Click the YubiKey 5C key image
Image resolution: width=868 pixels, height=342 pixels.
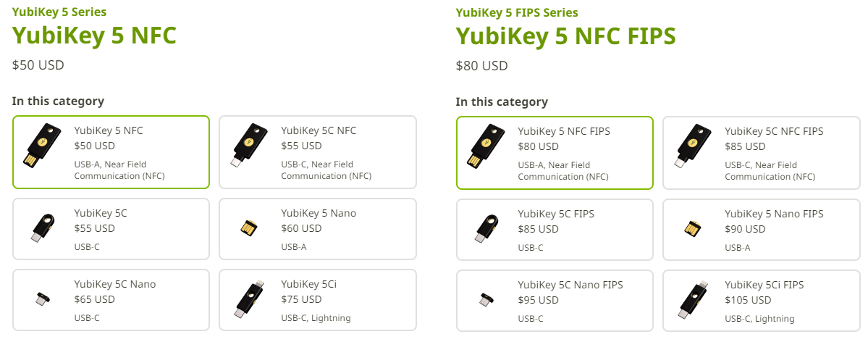click(43, 227)
